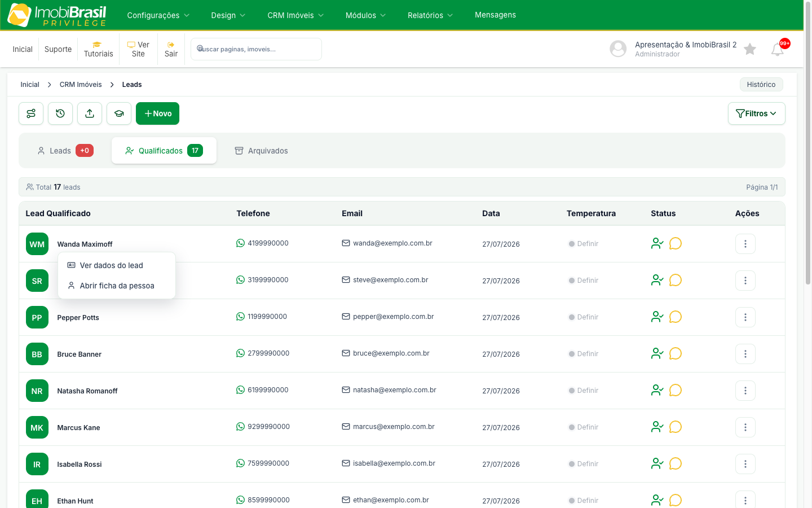Click the email icon for natasha@exemplo.com.br
812x508 pixels.
346,390
